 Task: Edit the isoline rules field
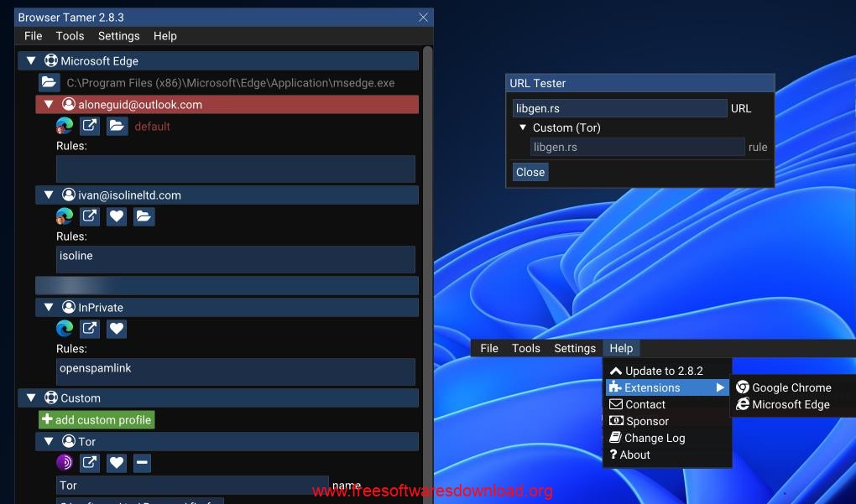[236, 260]
